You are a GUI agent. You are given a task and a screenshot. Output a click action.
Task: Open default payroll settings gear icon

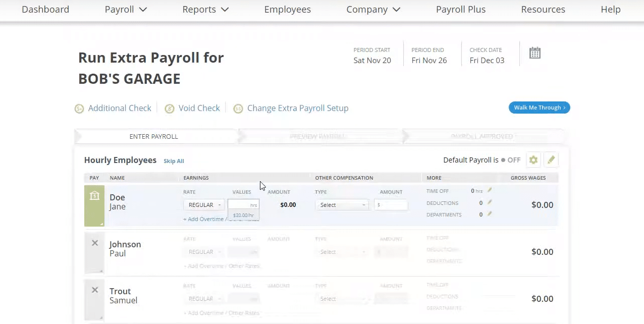[533, 160]
